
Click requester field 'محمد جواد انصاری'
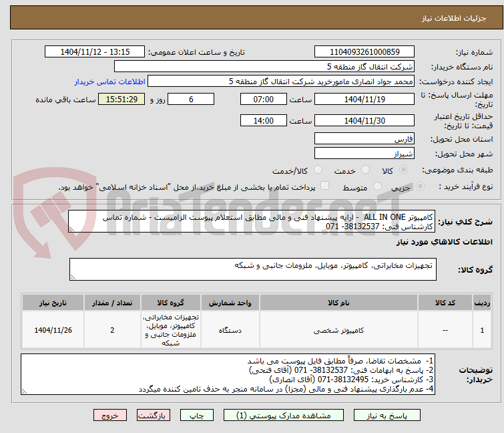click(280, 82)
